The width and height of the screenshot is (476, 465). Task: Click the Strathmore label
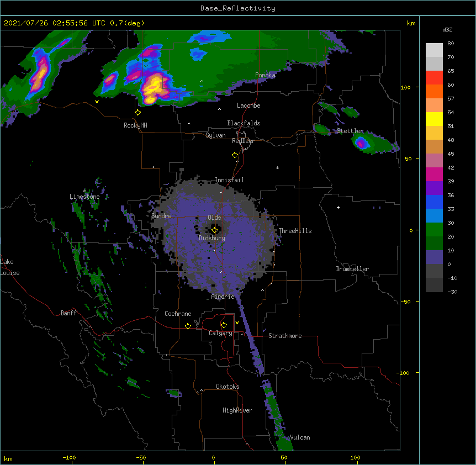coord(285,336)
